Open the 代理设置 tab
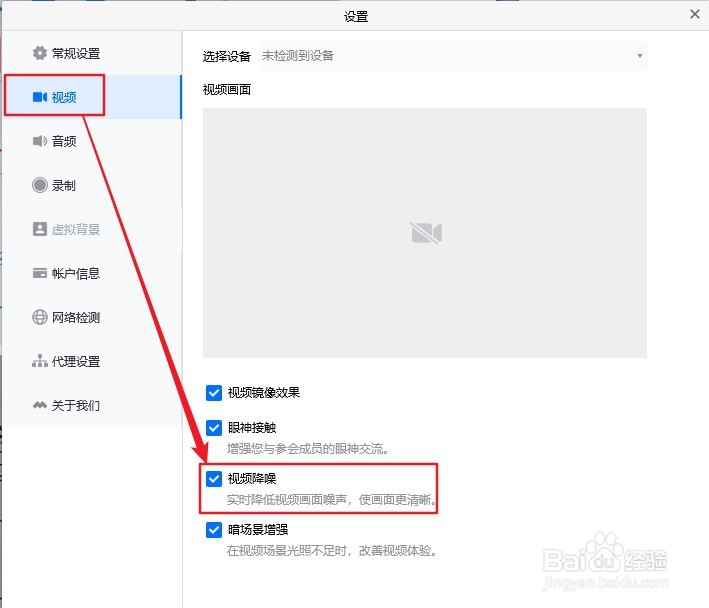Image resolution: width=709 pixels, height=608 pixels. 92,361
